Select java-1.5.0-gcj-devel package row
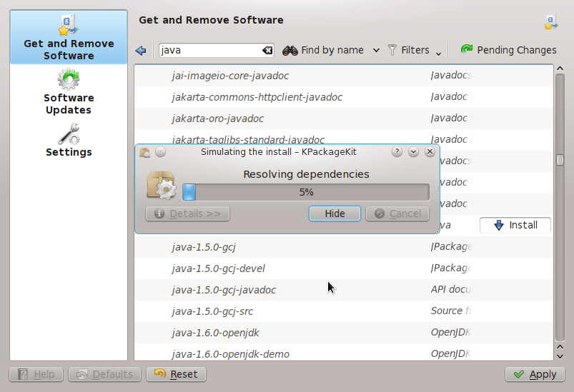Viewport: 574px width, 392px height. click(x=343, y=268)
